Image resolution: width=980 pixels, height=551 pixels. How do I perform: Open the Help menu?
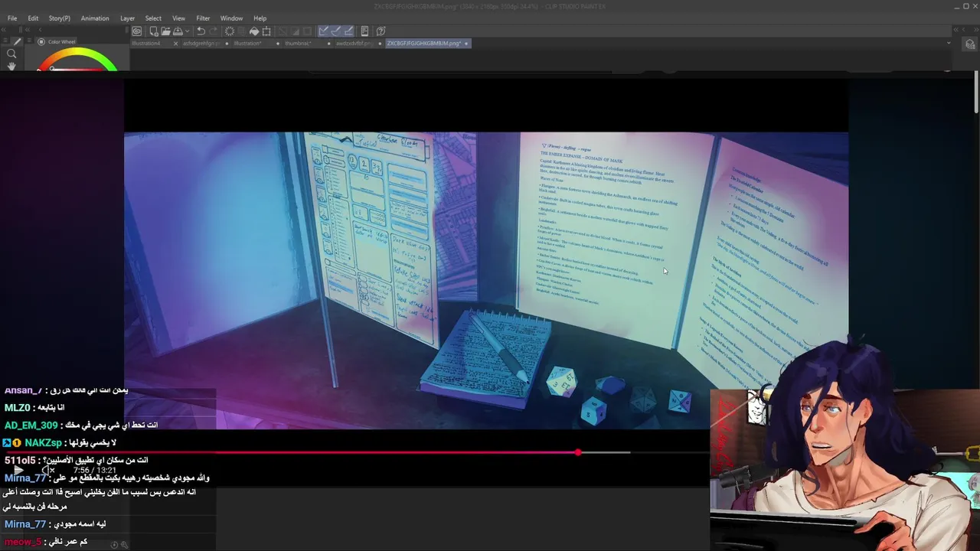pos(260,18)
